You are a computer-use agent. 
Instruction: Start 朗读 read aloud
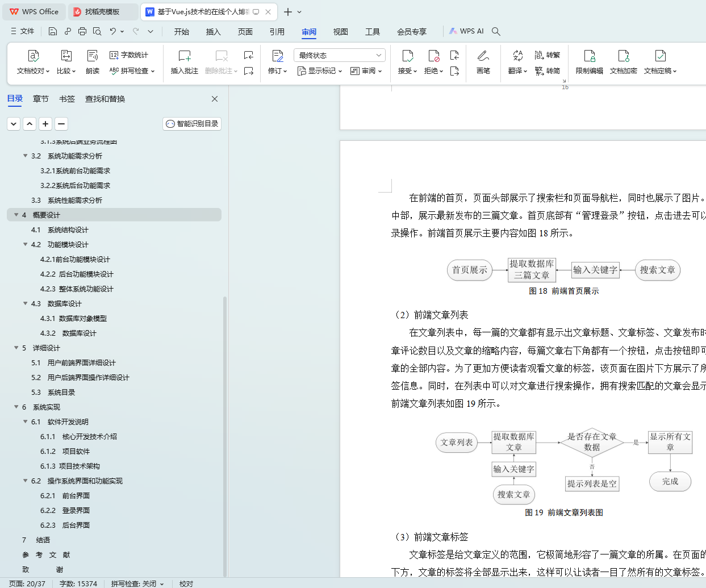click(x=93, y=62)
